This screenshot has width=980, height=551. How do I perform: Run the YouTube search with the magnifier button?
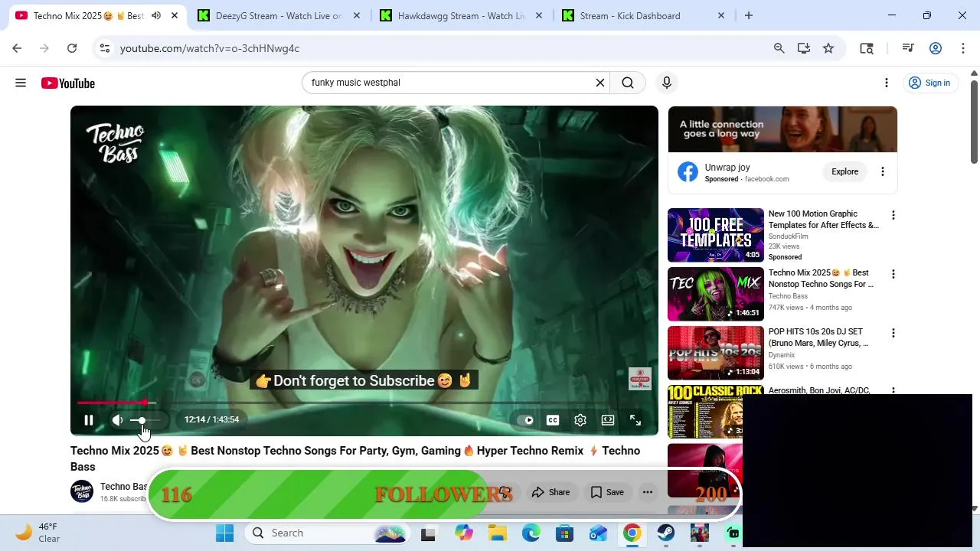(628, 83)
